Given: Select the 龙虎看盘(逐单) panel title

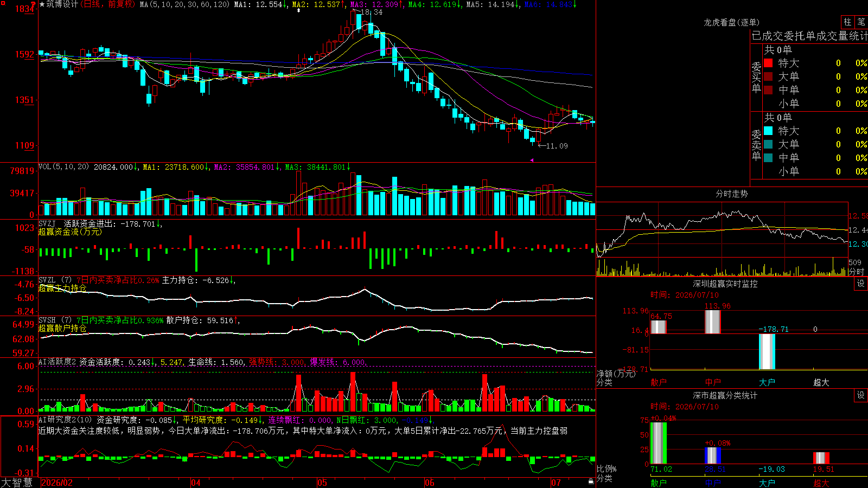Looking at the screenshot, I should pos(731,22).
